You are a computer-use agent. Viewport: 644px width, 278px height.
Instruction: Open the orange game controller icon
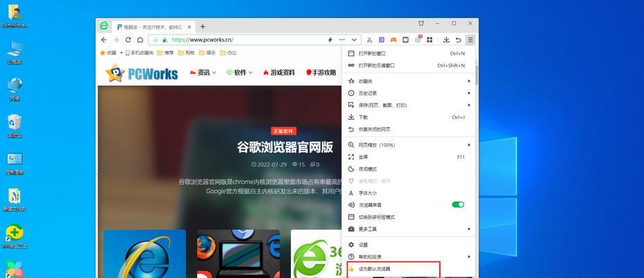point(393,40)
